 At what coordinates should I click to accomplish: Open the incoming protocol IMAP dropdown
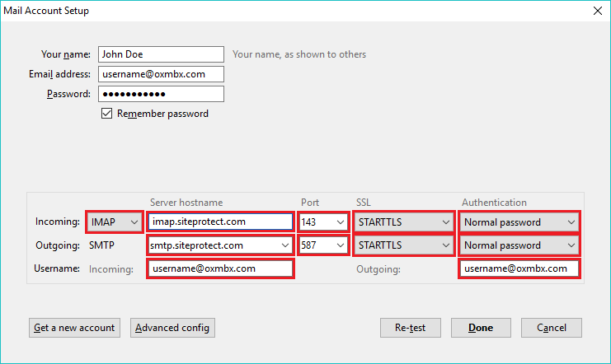tap(113, 222)
